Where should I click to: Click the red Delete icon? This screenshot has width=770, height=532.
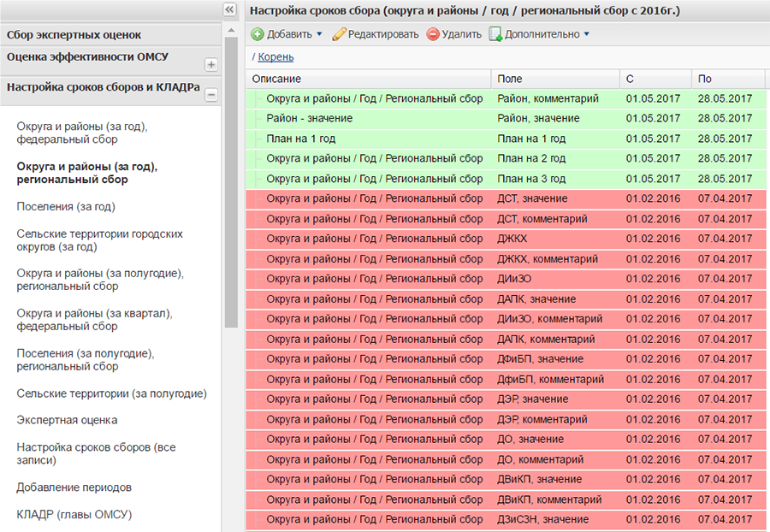pos(433,35)
